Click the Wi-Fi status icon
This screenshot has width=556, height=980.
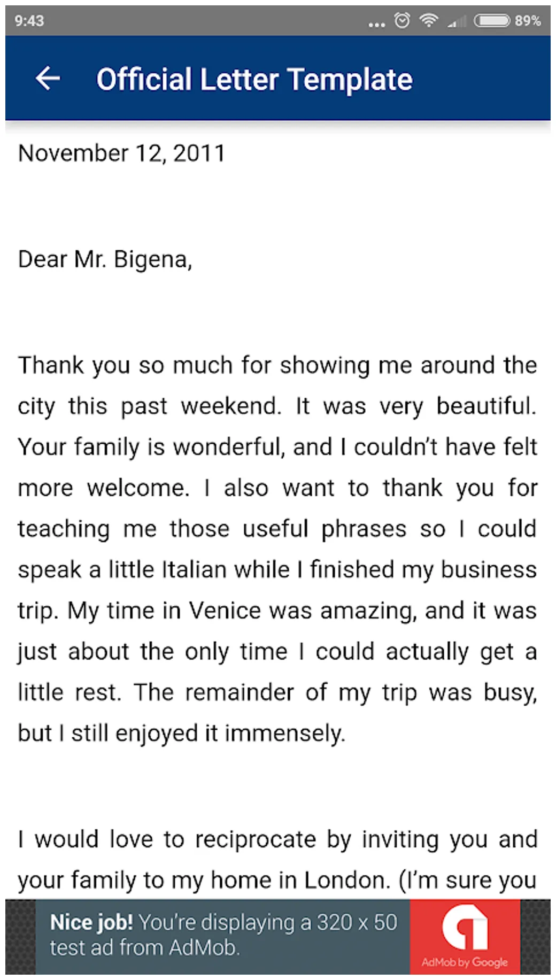pyautogui.click(x=428, y=21)
